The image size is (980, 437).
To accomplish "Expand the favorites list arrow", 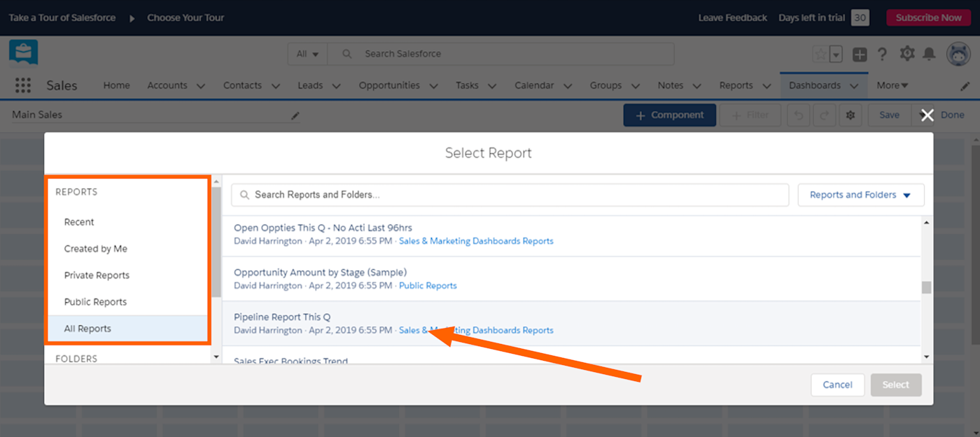I will pos(836,54).
